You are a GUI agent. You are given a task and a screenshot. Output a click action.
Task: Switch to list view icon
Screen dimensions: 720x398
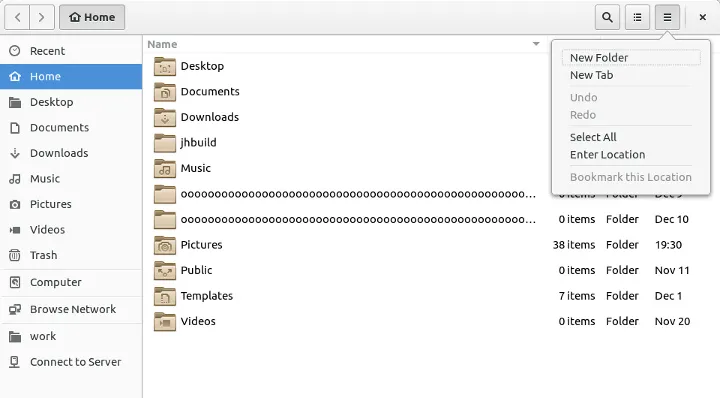pos(637,17)
